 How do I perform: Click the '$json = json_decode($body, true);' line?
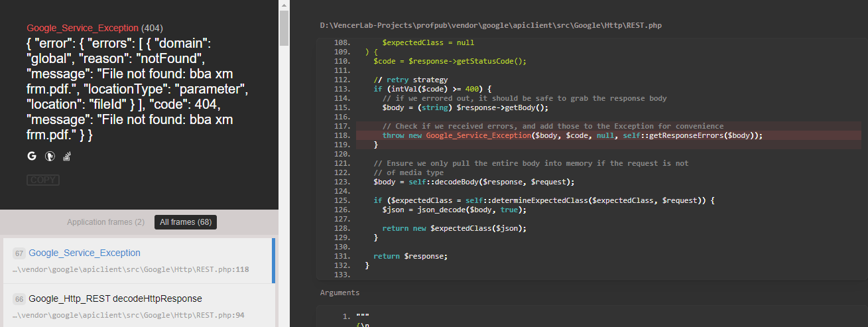coord(454,210)
